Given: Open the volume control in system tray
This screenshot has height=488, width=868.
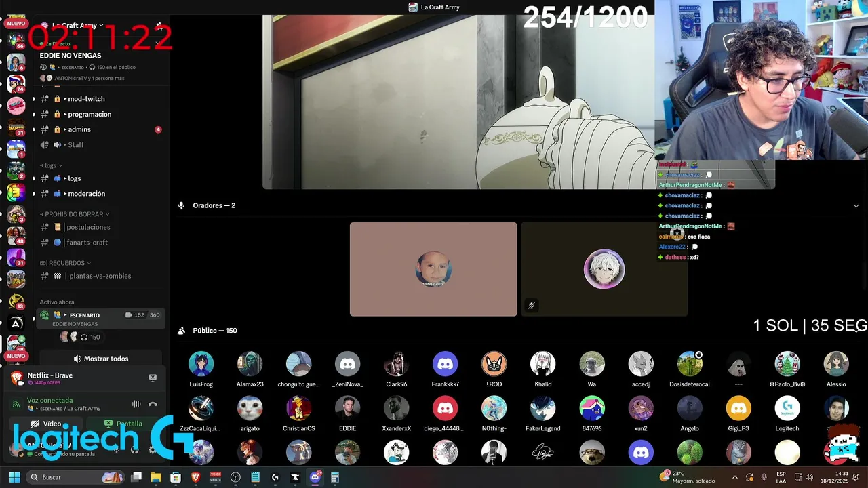Looking at the screenshot, I should click(809, 477).
